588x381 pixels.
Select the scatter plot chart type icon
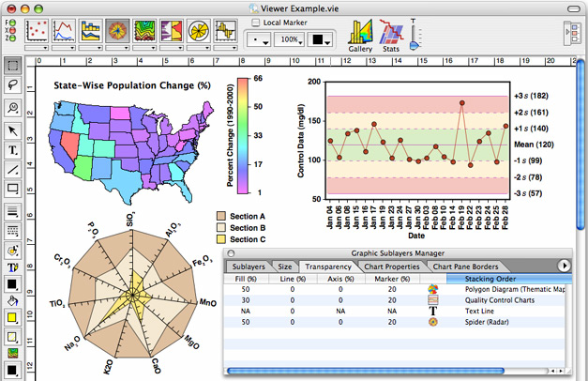37,31
